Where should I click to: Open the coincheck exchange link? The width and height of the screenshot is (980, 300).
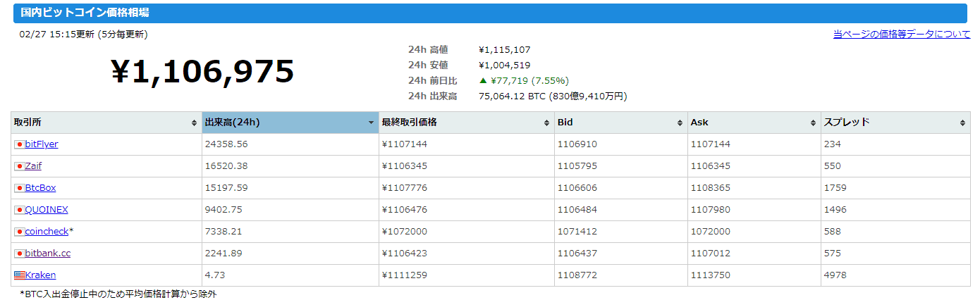pos(47,232)
